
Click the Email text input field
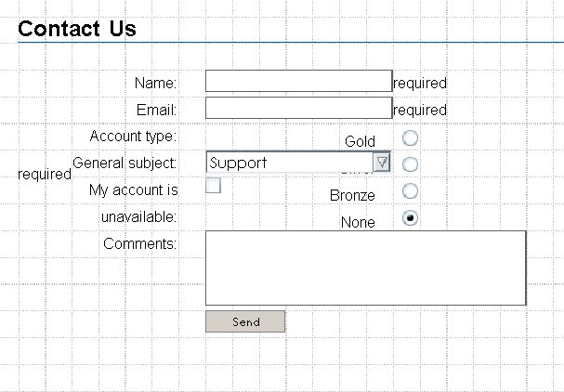point(298,108)
